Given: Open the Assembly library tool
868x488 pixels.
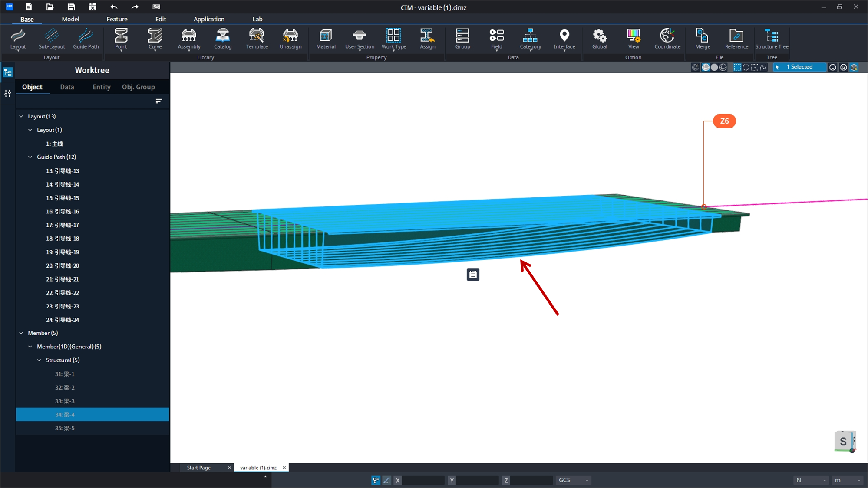Looking at the screenshot, I should (x=189, y=39).
